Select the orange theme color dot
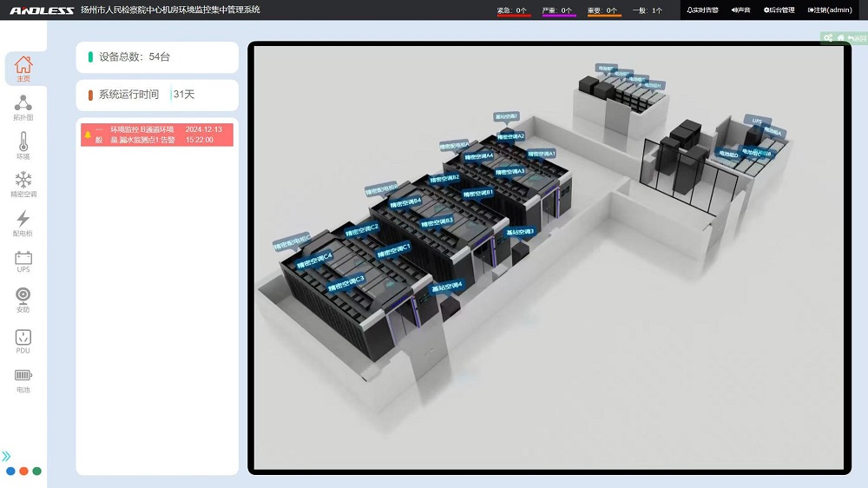868x488 pixels. pyautogui.click(x=23, y=472)
